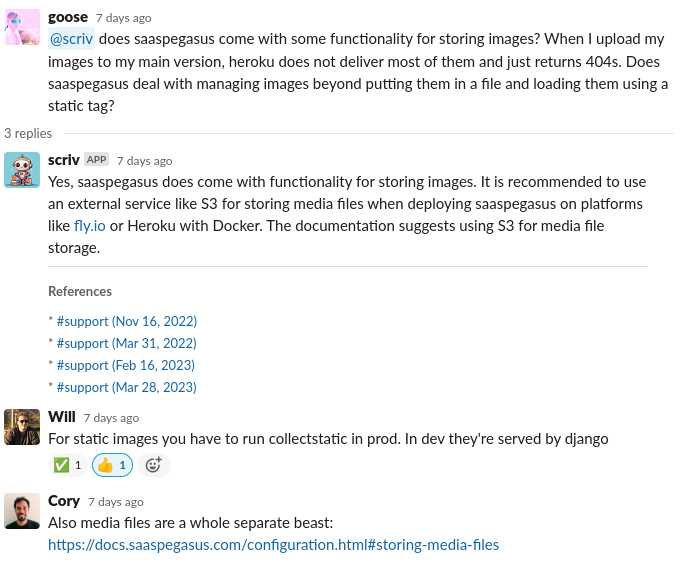Click the 3 replies label

27,133
